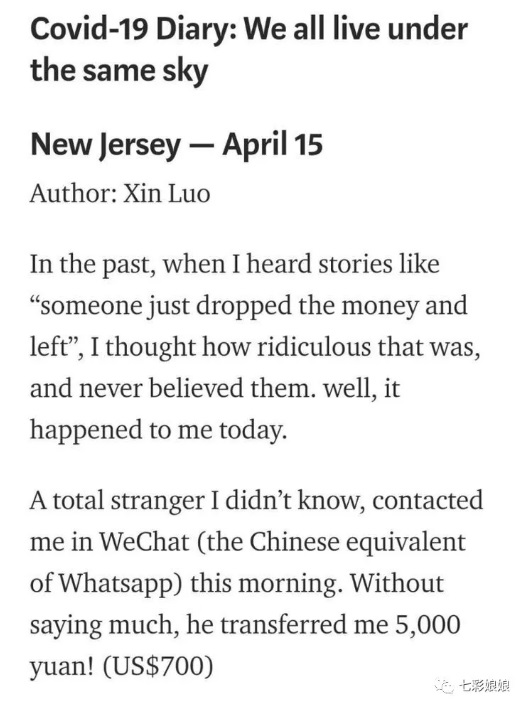Click the WeChat logo icon in watermark
This screenshot has height=720, width=532.
444,686
